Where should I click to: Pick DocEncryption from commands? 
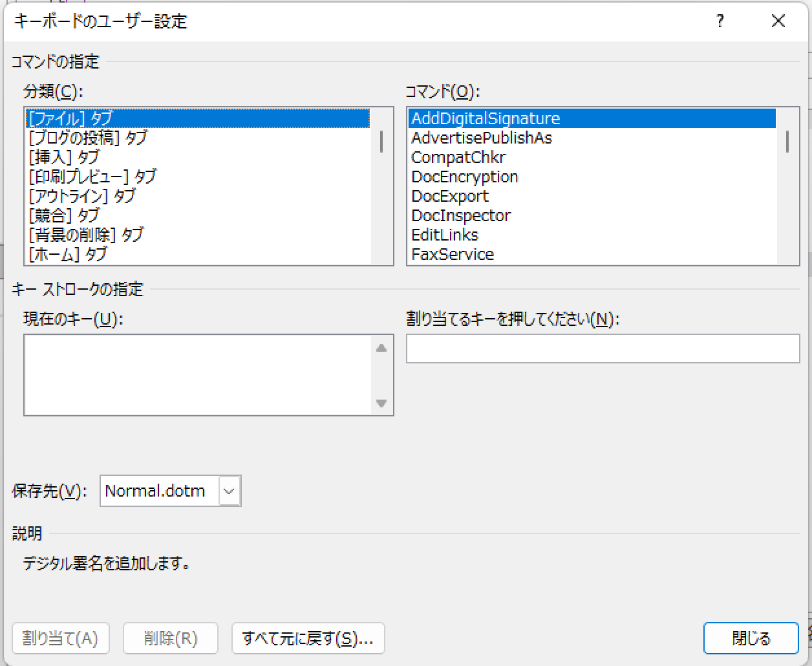tap(592, 177)
